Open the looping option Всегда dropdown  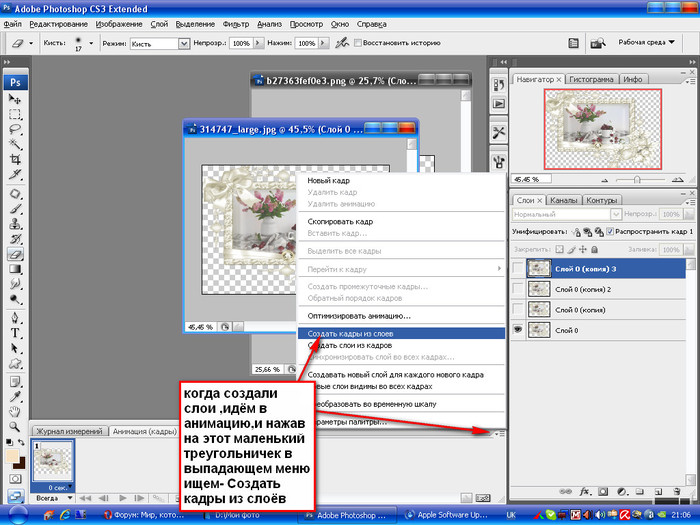[x=70, y=498]
